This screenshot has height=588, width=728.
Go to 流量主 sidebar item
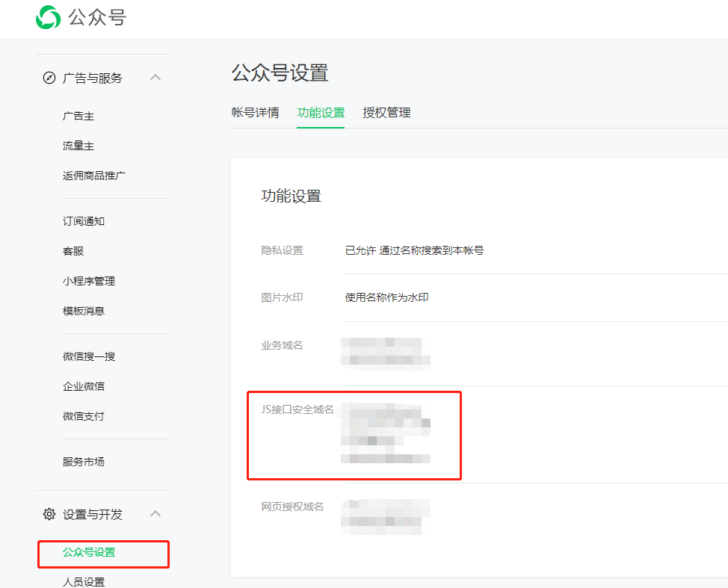tap(78, 146)
